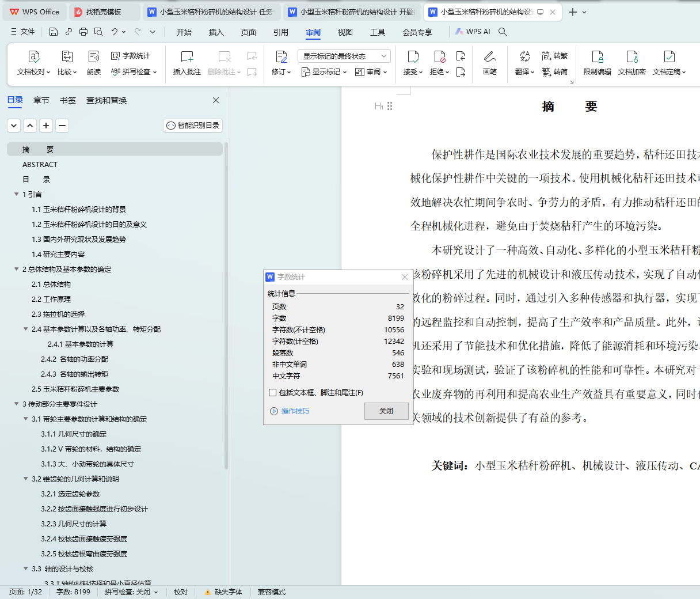
Task: Click the plus button to add heading
Action: pos(46,125)
